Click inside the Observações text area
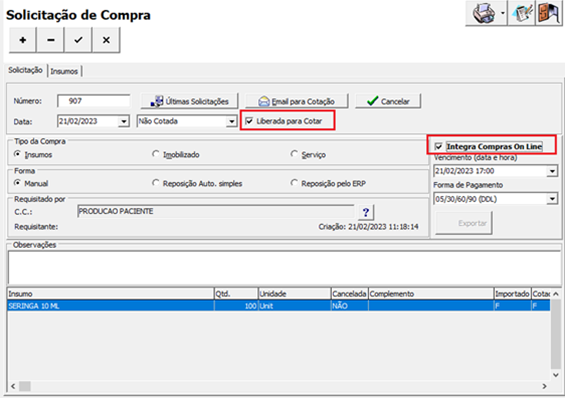This screenshot has width=565, height=398. click(x=284, y=268)
